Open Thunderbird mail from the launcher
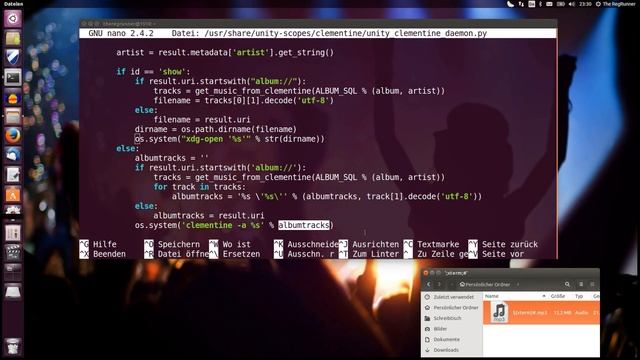 tap(13, 155)
